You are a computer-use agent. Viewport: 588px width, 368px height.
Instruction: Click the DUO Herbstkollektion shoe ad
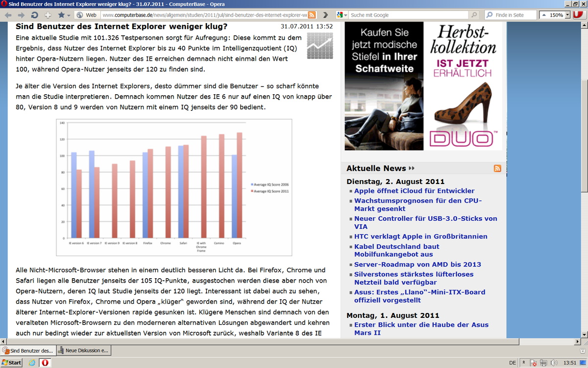point(463,86)
